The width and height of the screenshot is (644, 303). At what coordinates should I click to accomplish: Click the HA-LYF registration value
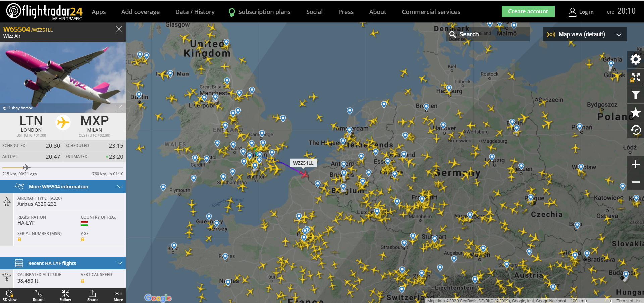pos(26,223)
